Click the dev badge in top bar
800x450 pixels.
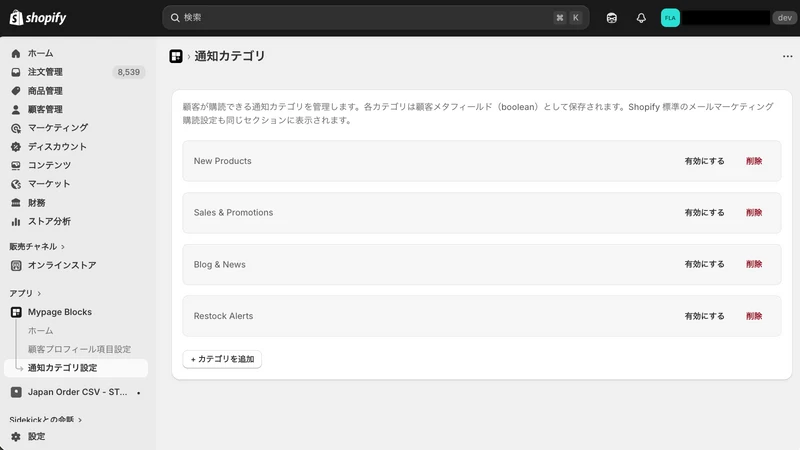[785, 18]
